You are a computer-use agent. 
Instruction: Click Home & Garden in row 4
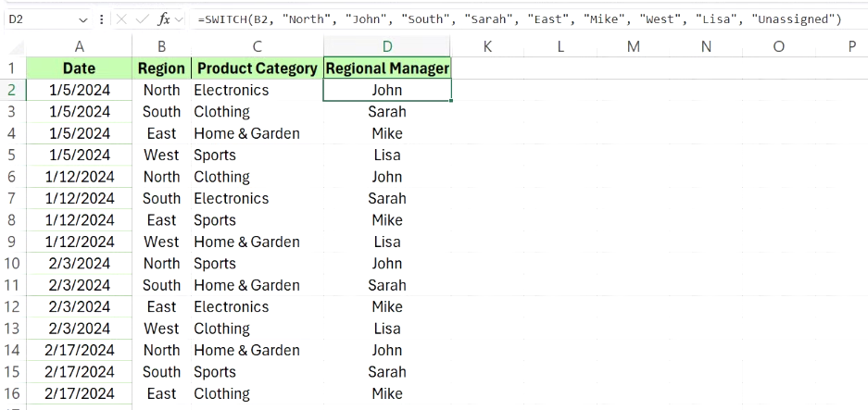247,133
